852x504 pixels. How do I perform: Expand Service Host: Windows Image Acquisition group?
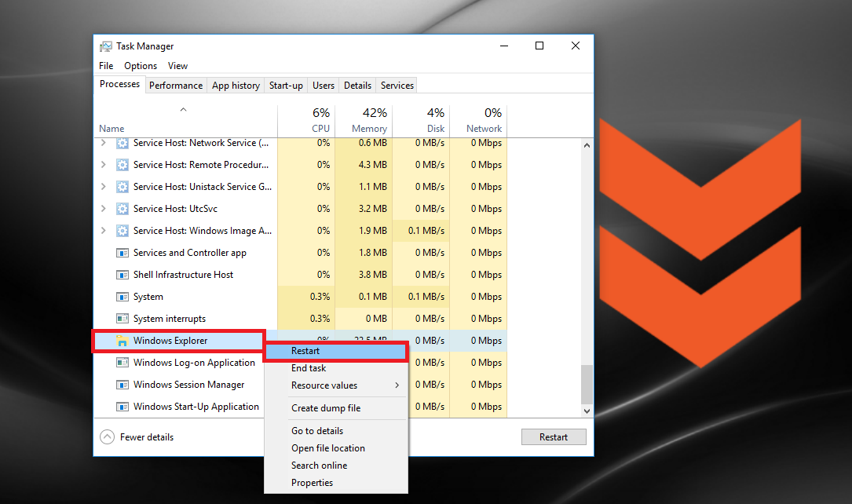click(103, 230)
